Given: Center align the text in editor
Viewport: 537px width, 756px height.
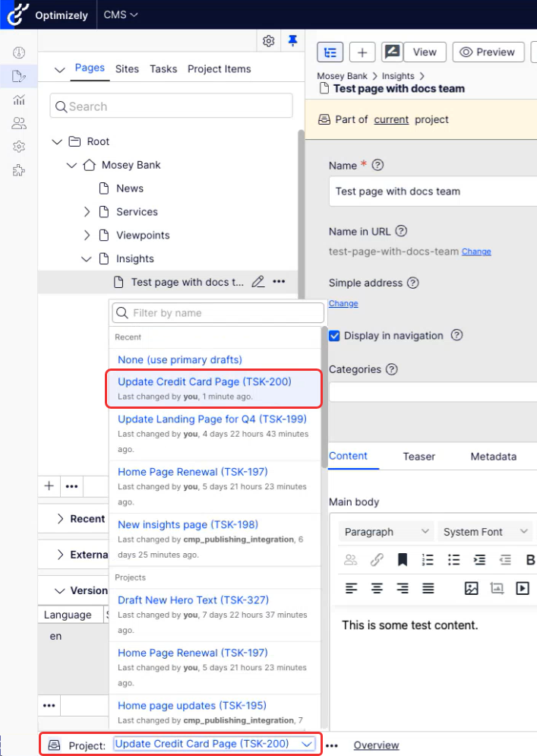Looking at the screenshot, I should coord(377,588).
